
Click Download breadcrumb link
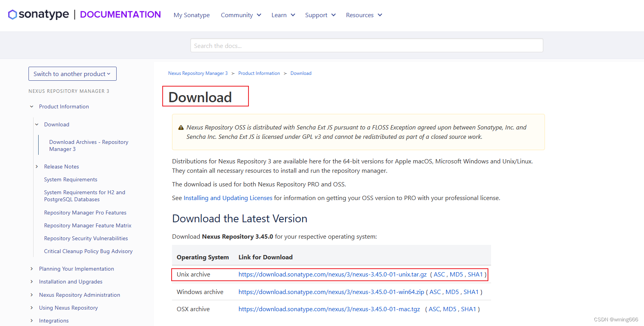pyautogui.click(x=301, y=73)
